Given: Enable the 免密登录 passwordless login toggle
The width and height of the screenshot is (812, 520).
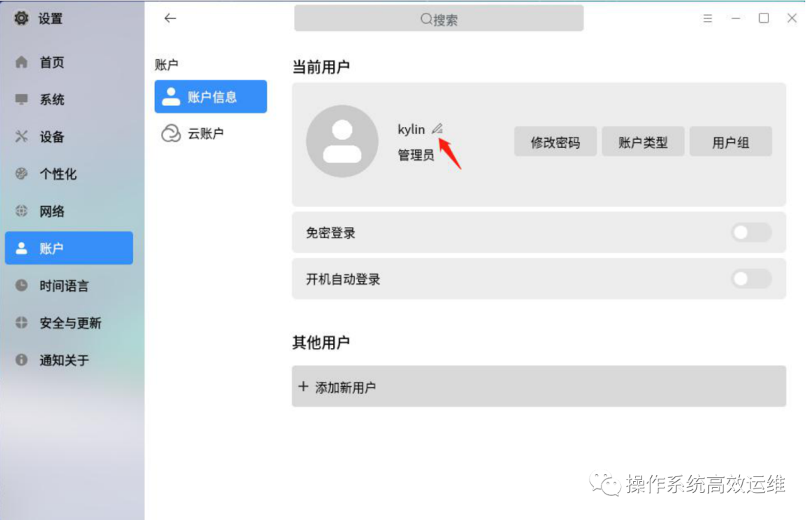Looking at the screenshot, I should [750, 233].
